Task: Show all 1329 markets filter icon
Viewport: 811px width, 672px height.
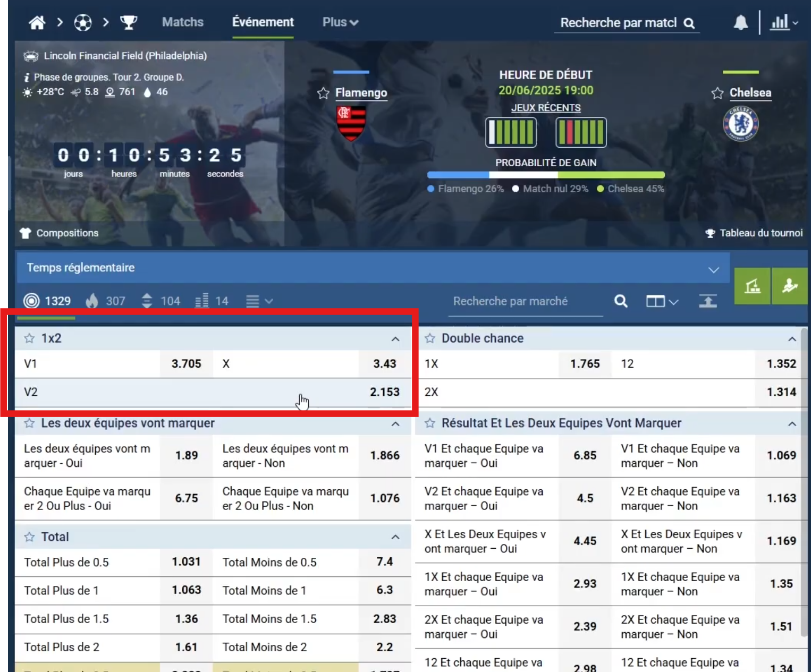Action: [31, 301]
